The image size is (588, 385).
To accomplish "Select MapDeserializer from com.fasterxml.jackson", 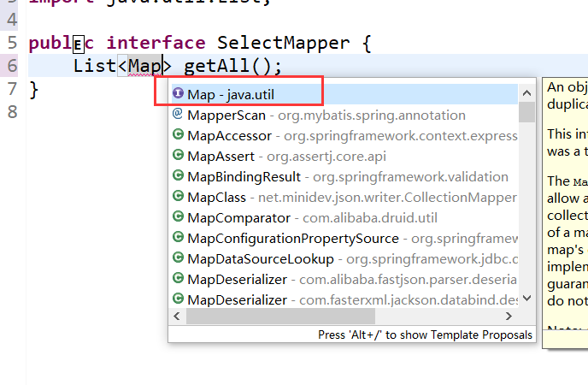I will point(344,299).
